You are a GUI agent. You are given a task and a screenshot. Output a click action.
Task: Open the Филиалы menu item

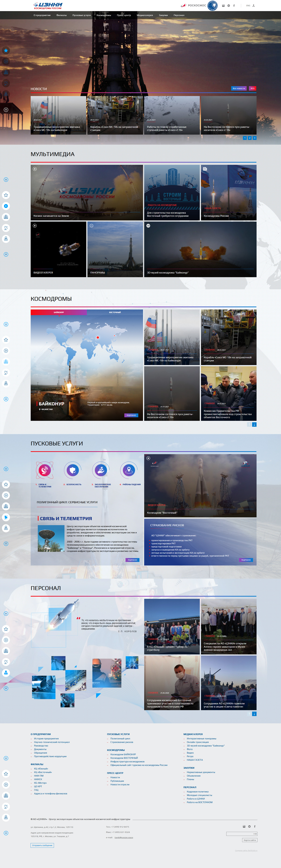click(x=61, y=15)
